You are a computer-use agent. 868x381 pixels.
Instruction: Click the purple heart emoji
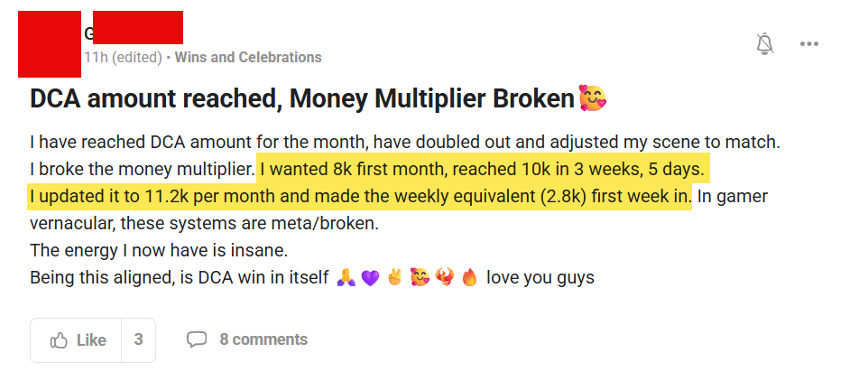click(x=370, y=278)
